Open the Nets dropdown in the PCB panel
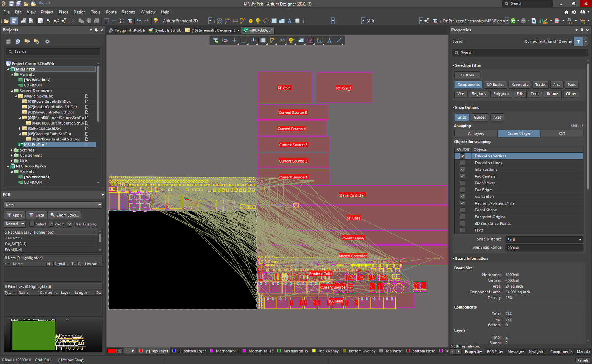The image size is (592, 364). (x=53, y=205)
